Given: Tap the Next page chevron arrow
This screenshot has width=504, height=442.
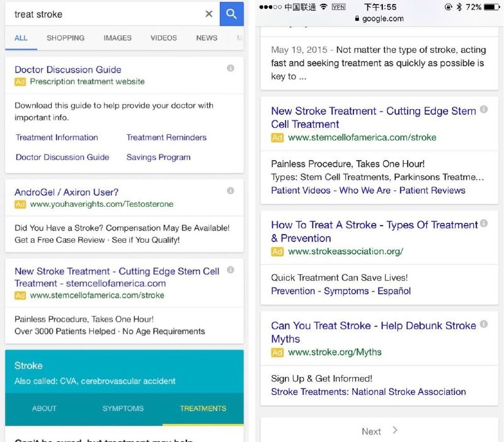Looking at the screenshot, I should [395, 431].
